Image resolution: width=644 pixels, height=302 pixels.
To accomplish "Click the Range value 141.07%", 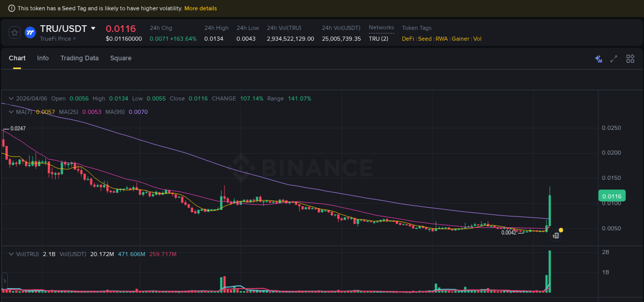I will click(x=299, y=98).
